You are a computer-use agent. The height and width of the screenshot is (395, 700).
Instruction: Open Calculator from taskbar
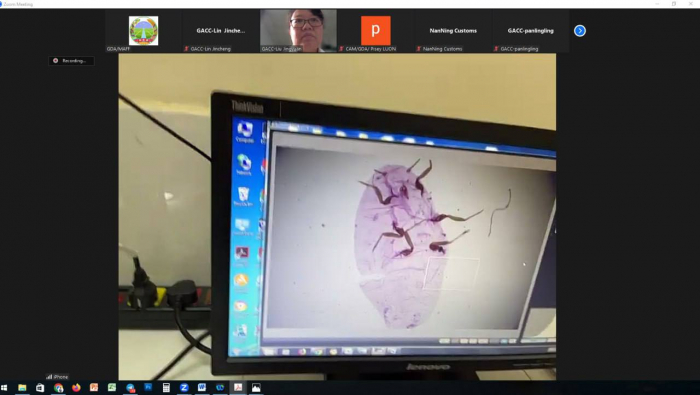166,388
